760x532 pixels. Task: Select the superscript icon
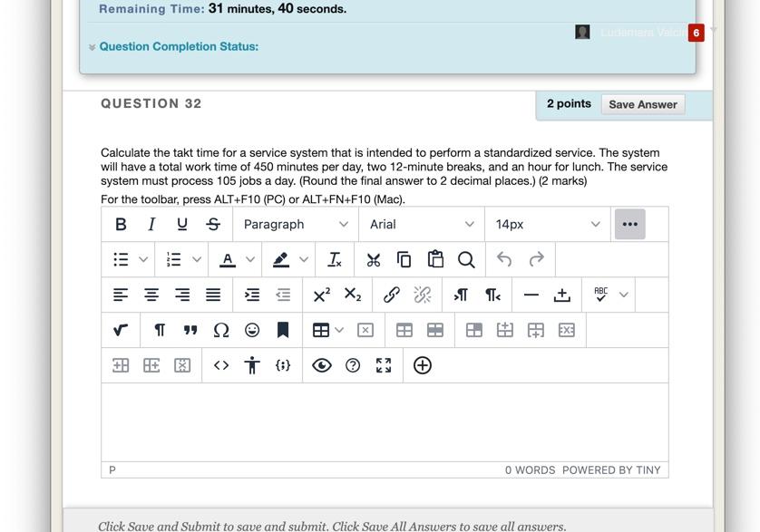(320, 295)
